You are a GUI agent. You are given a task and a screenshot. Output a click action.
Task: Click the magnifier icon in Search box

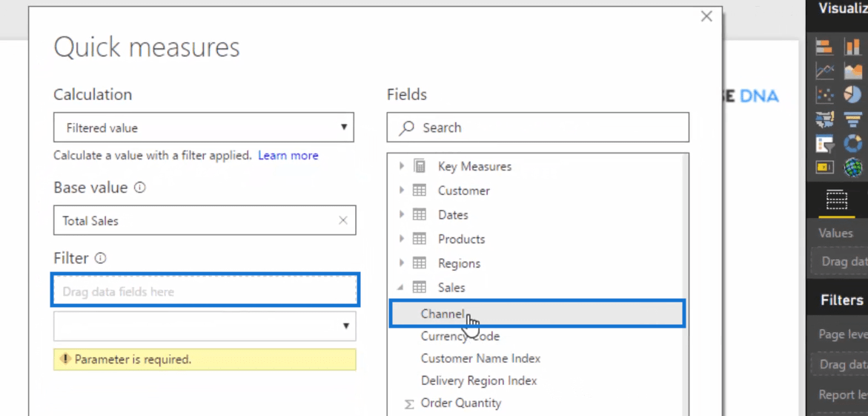click(406, 128)
